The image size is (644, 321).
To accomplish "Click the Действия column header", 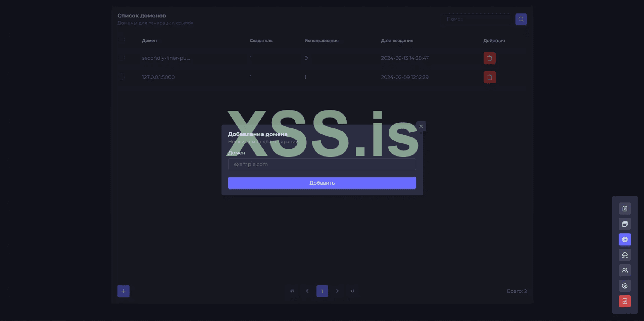I will (494, 41).
